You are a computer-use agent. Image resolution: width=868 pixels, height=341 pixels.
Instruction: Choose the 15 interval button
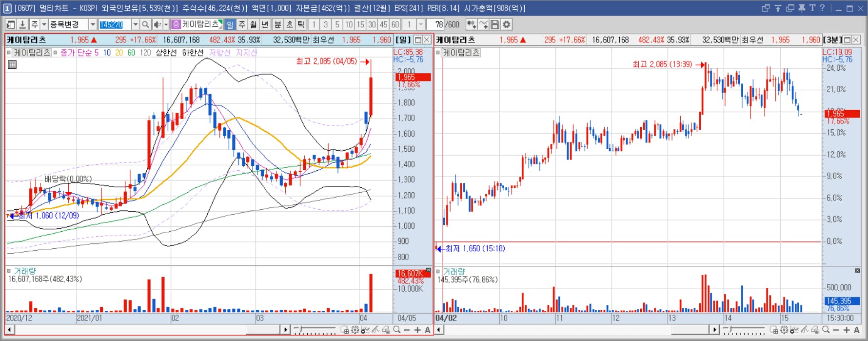coord(360,24)
